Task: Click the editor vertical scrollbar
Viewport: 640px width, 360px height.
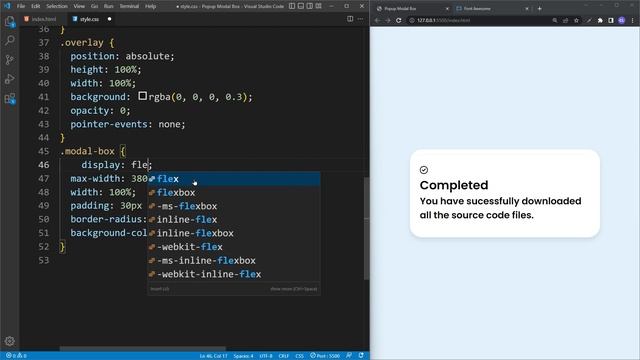Action: [367, 229]
